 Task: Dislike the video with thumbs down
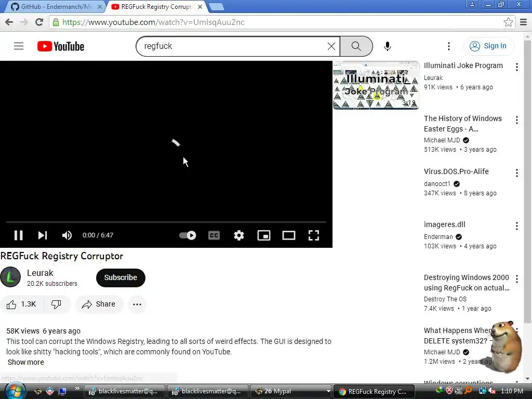[56, 304]
